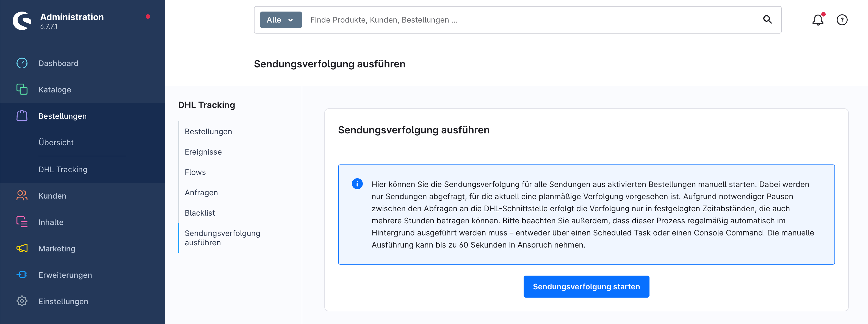Image resolution: width=868 pixels, height=324 pixels.
Task: Go to Flows in DHL Tracking navigation
Action: coord(195,172)
